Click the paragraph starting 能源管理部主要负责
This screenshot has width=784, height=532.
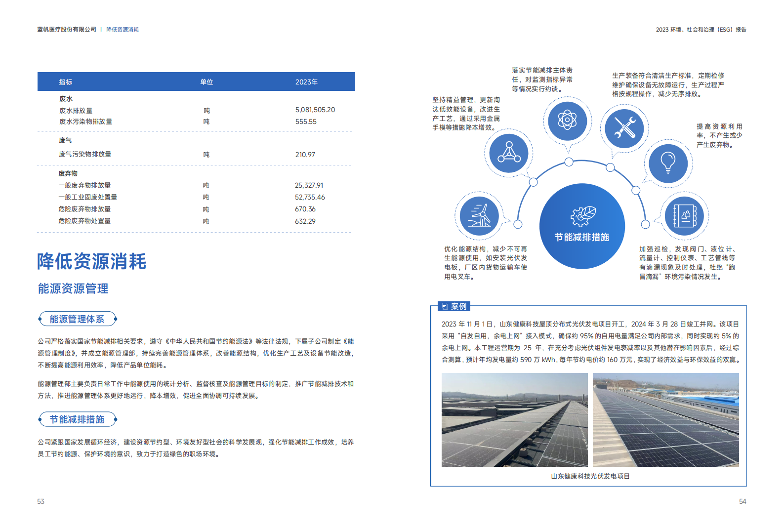[196, 390]
